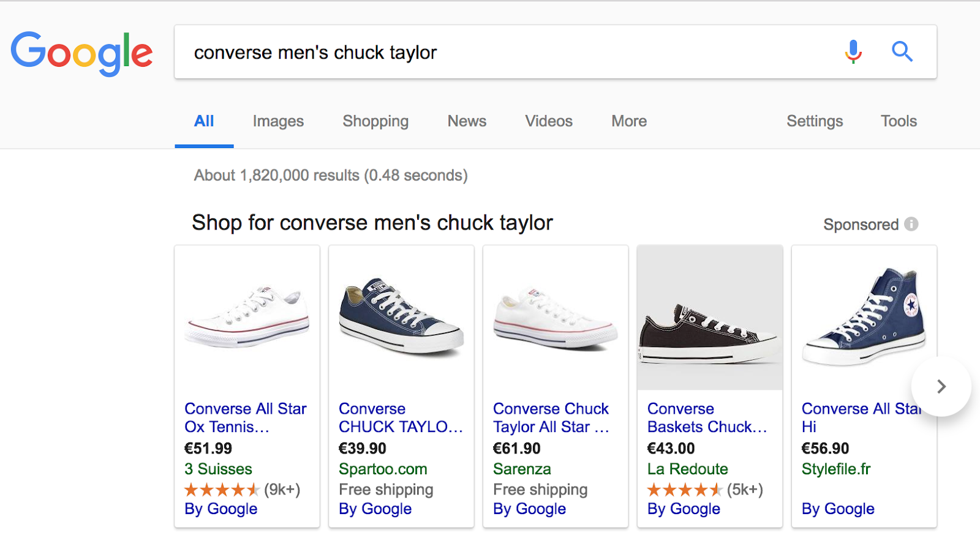Click Stylefile.fr seller name
980x549 pixels.
pyautogui.click(x=836, y=469)
